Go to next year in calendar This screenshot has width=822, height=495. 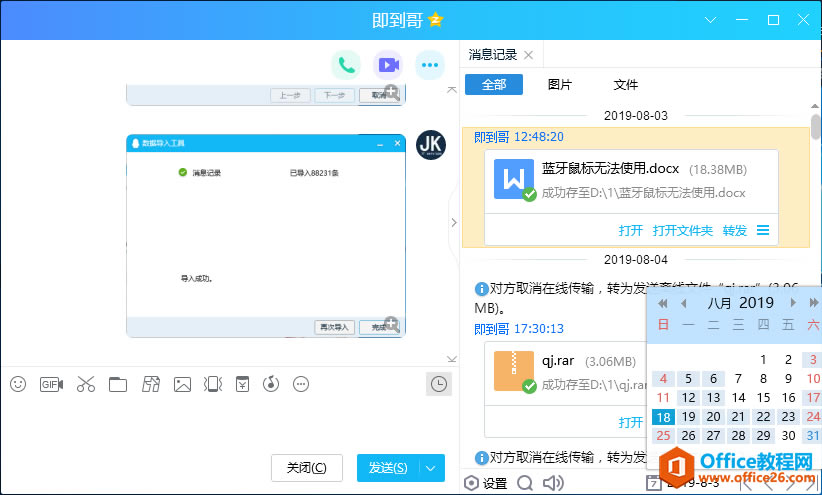[813, 303]
